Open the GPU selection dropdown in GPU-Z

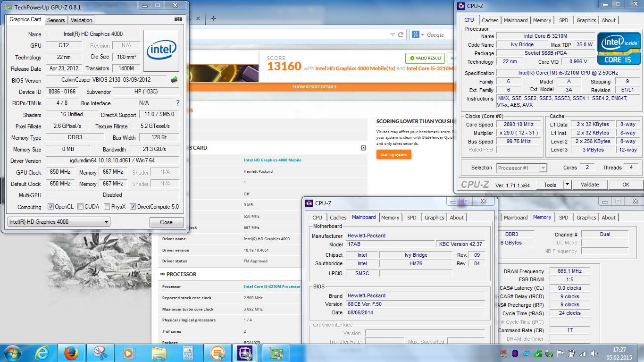tap(59, 222)
